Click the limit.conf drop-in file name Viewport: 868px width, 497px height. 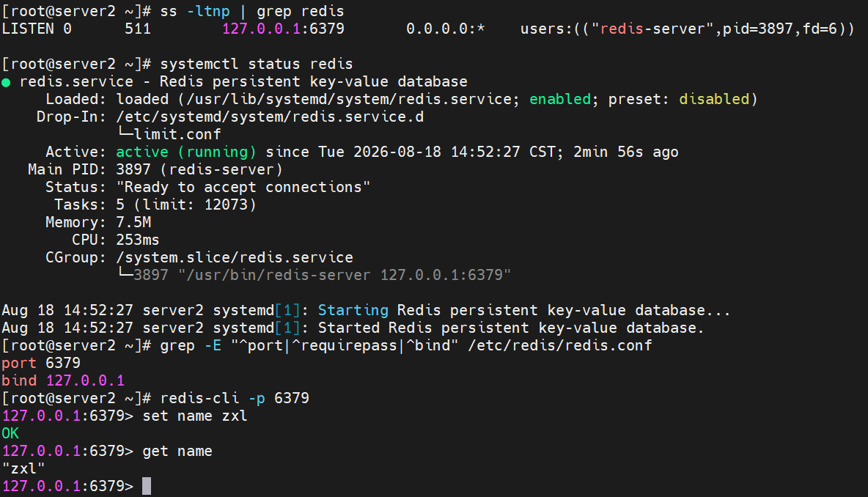click(177, 134)
